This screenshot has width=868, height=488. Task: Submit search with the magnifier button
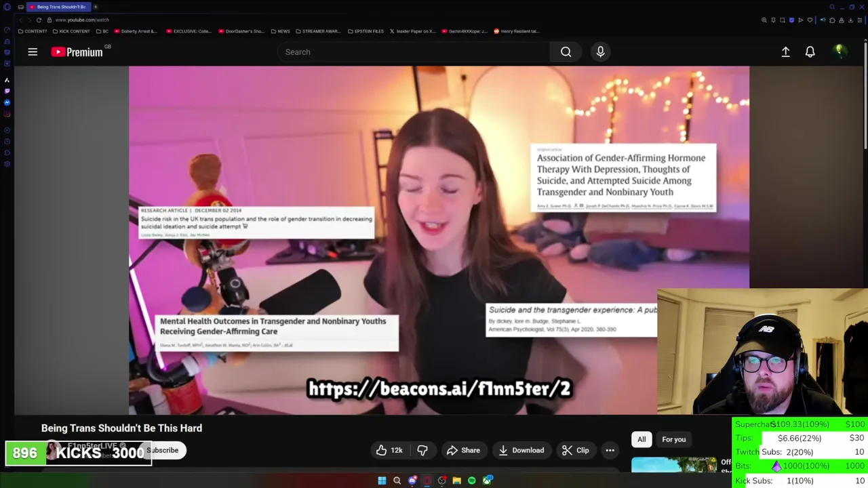566,52
